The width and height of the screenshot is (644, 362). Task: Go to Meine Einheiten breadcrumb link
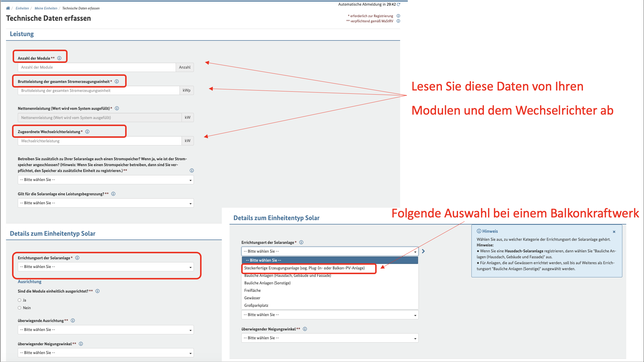46,8
